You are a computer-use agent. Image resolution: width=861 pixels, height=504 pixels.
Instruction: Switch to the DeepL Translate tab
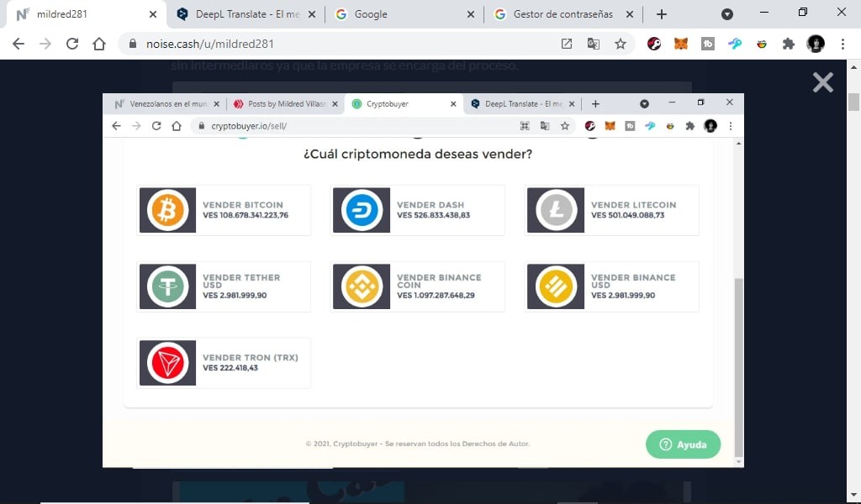(x=247, y=14)
